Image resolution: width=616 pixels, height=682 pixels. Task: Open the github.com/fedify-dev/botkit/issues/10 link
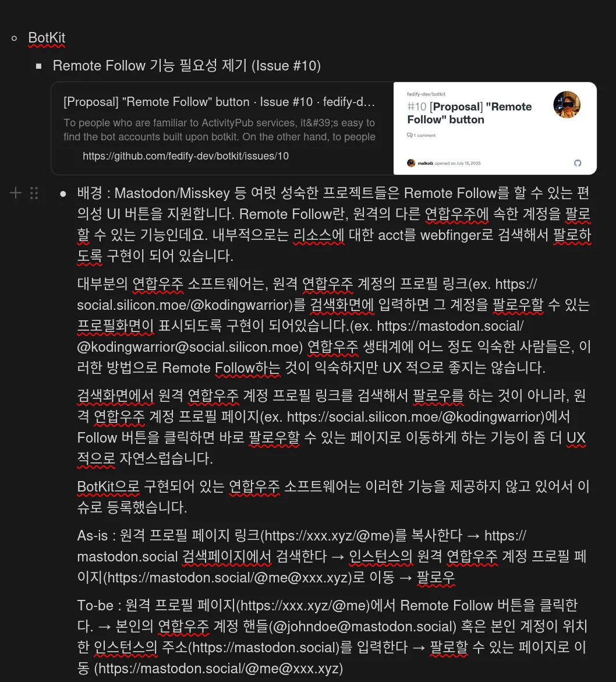[x=186, y=156]
